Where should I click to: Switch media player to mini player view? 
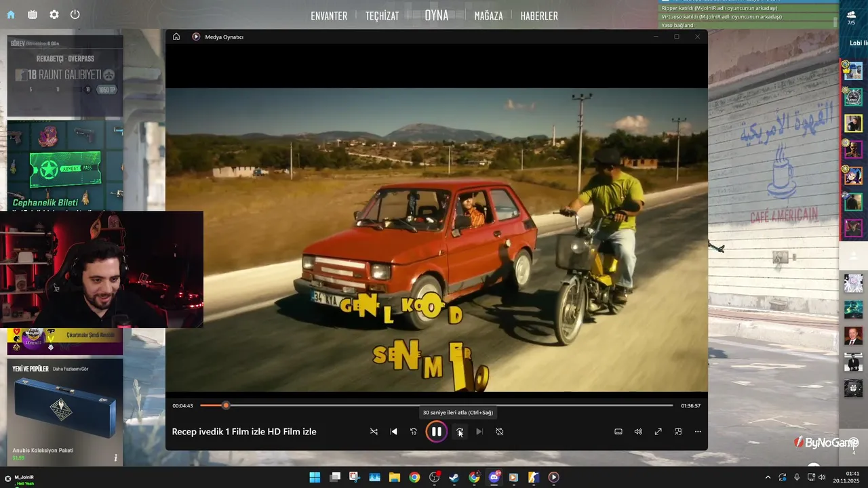678,431
